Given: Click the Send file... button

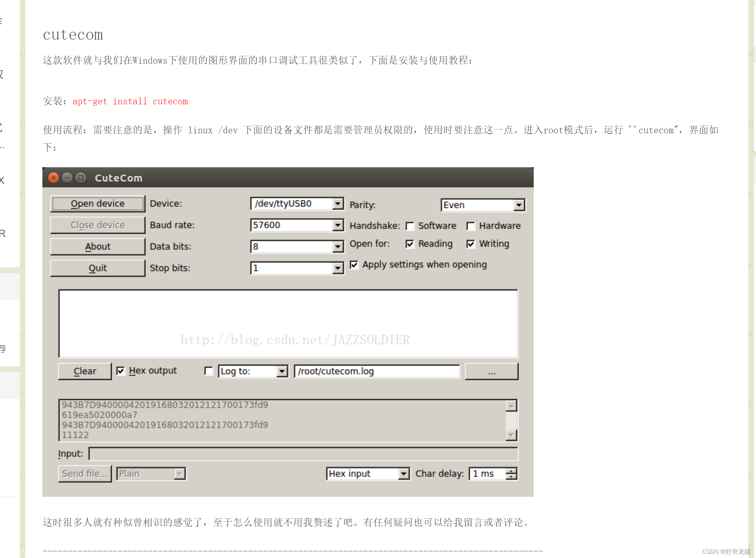Looking at the screenshot, I should tap(85, 473).
